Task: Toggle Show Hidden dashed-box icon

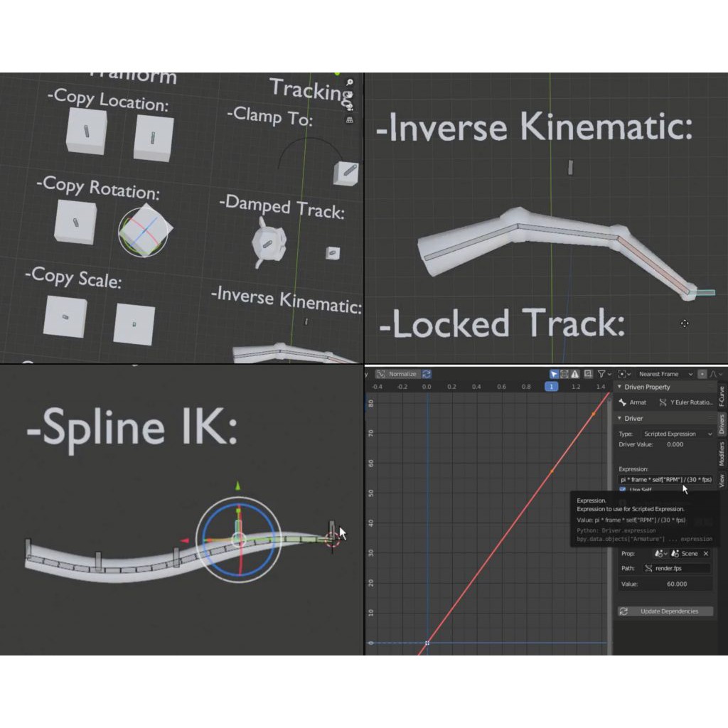Action: (564, 374)
